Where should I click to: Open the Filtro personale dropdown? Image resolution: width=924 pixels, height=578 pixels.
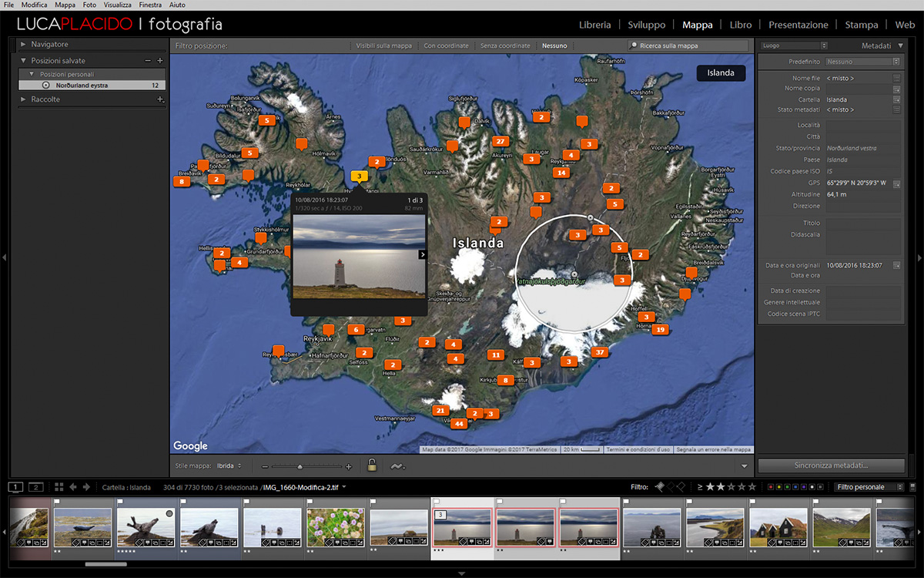click(x=869, y=487)
